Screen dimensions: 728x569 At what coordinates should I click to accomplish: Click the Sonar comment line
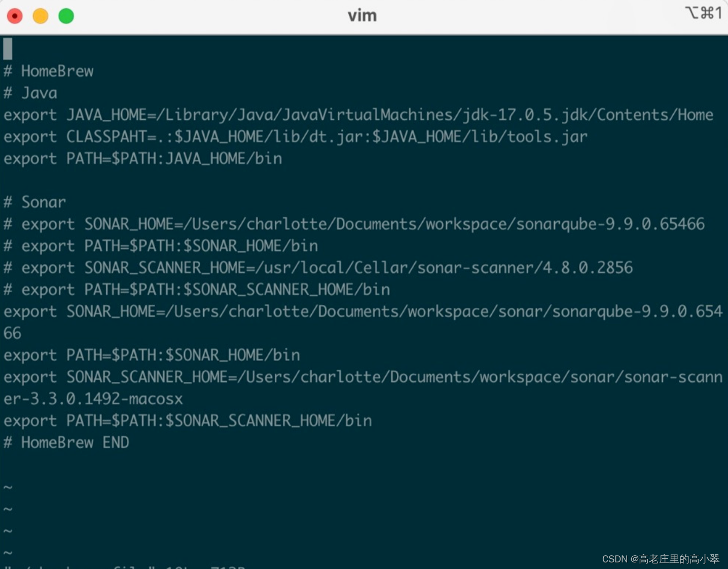click(34, 202)
